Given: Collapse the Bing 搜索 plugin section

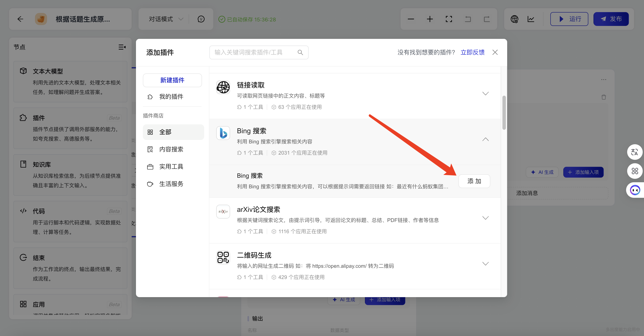Looking at the screenshot, I should tap(485, 139).
